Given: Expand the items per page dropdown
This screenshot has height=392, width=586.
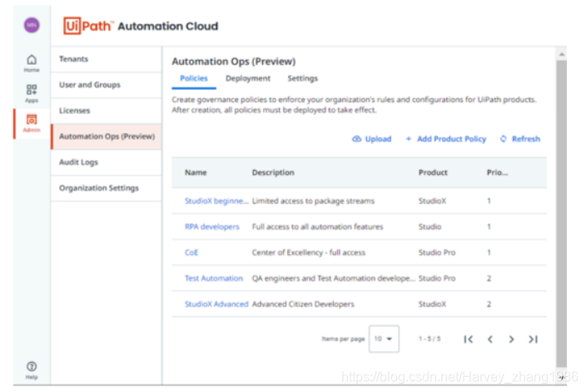Looking at the screenshot, I should [384, 339].
